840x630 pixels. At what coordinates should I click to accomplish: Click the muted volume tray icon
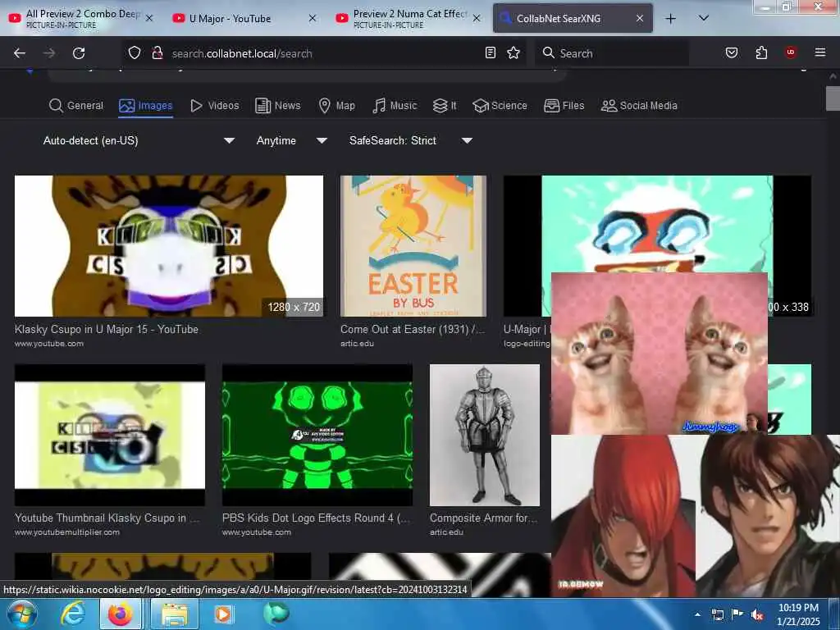click(757, 614)
